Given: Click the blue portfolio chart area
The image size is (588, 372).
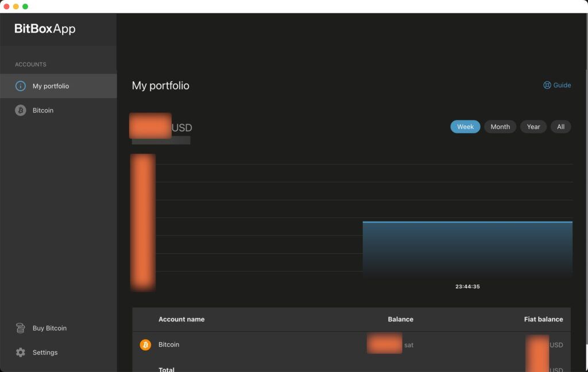Looking at the screenshot, I should coord(467,249).
